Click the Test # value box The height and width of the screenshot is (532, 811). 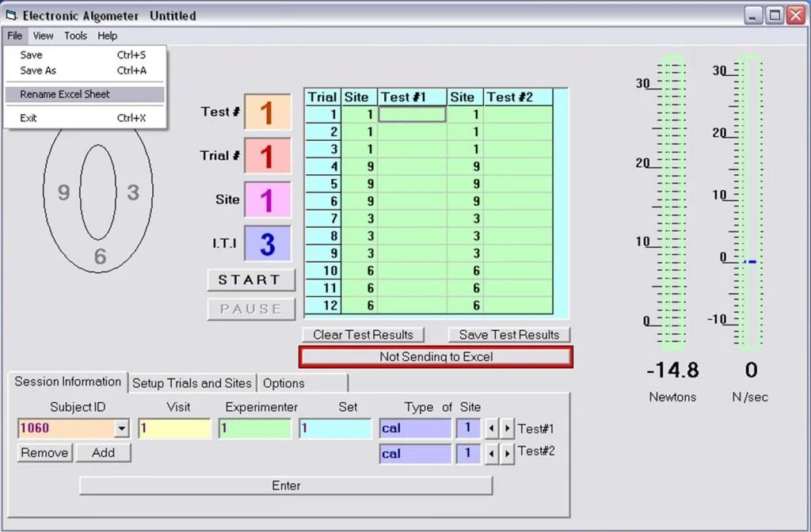coord(268,112)
